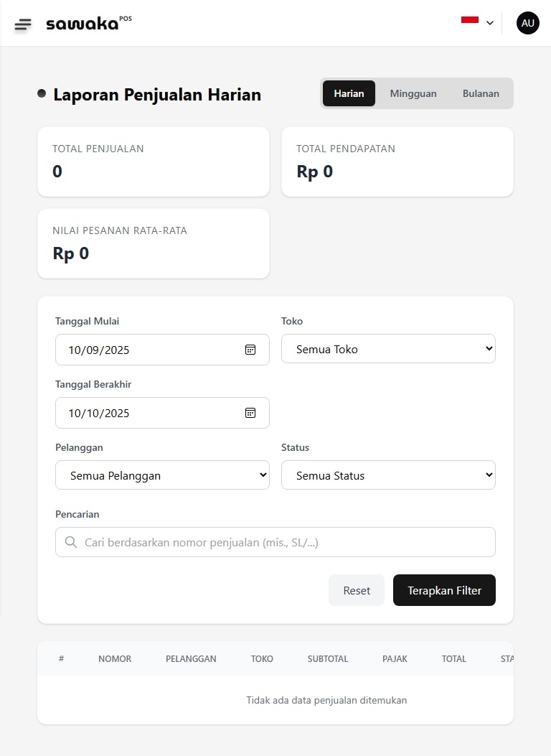Open the hamburger sidebar menu
The width and height of the screenshot is (551, 756).
(23, 24)
